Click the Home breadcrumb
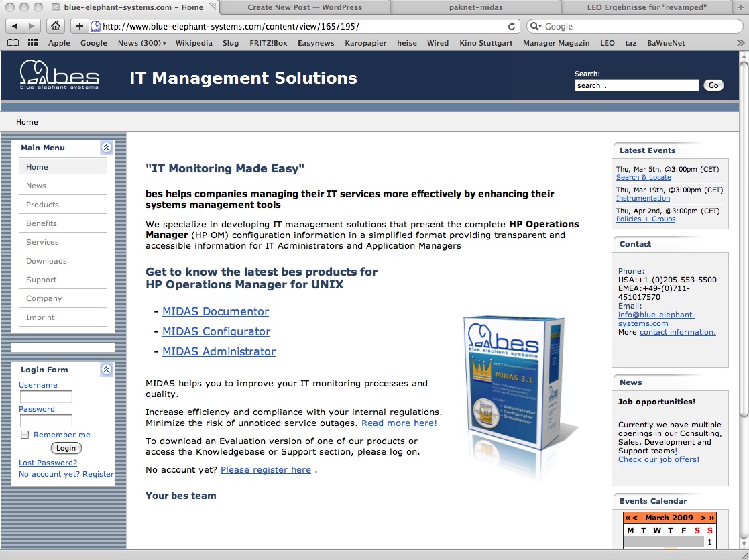Viewport: 749px width, 560px height. click(x=27, y=122)
